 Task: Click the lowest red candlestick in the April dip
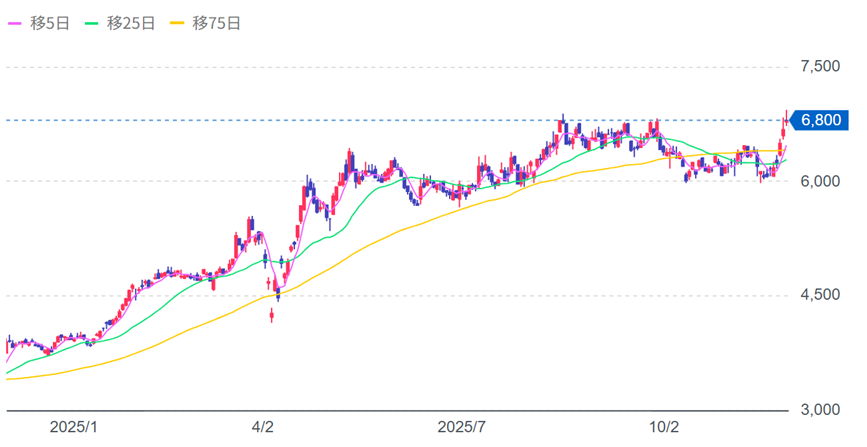tap(272, 315)
